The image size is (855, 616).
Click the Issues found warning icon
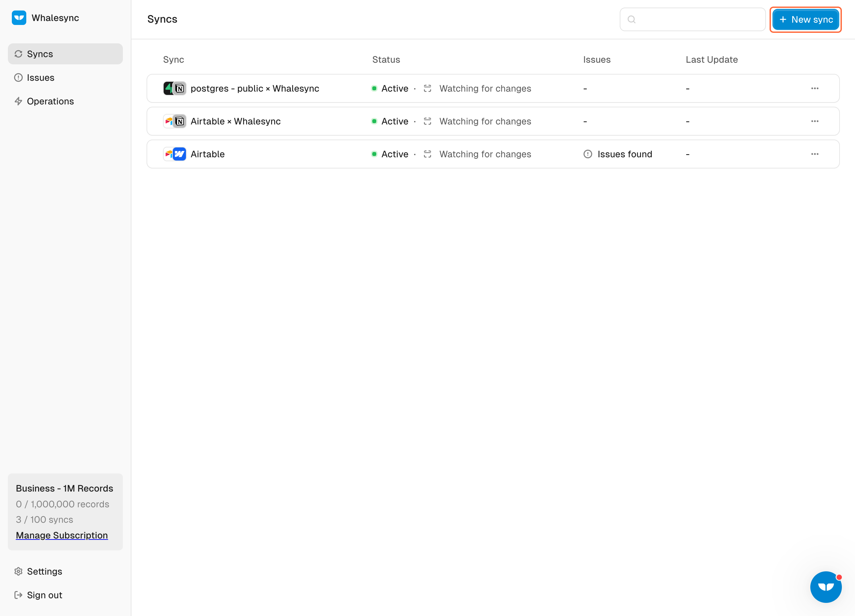click(588, 154)
